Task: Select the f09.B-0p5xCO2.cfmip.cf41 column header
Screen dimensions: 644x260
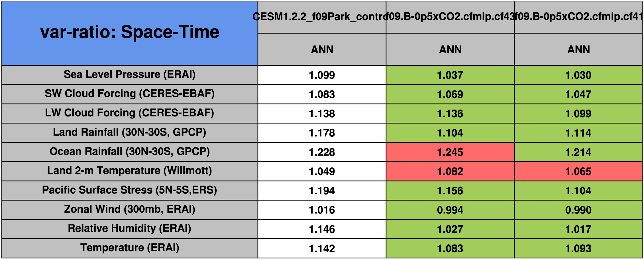Action: pos(578,17)
